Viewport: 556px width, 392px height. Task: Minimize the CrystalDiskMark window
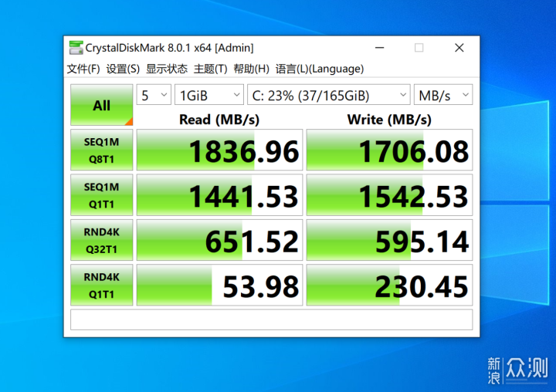click(x=379, y=48)
